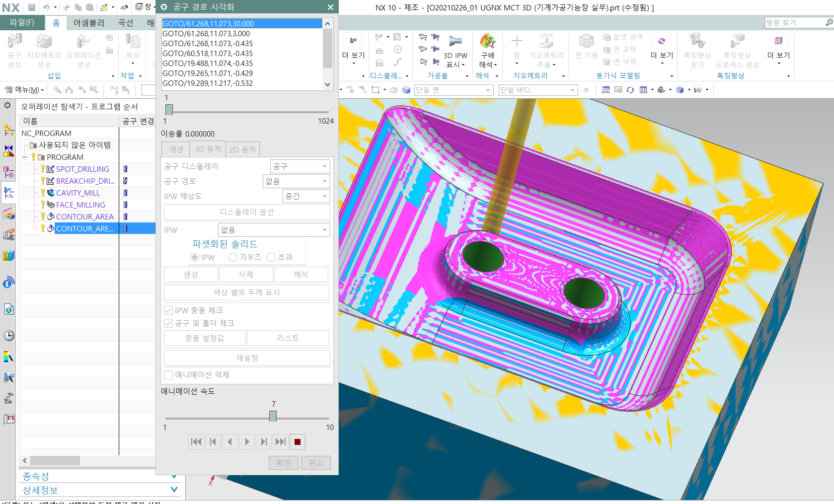The height and width of the screenshot is (504, 834).
Task: Open the Assembly Navigator sidebar icon
Action: (x=9, y=130)
